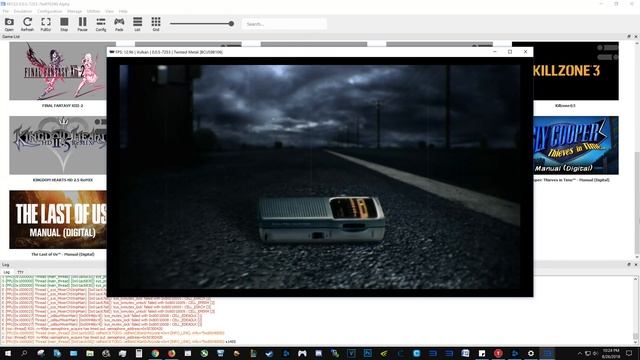Viewport: 640px width, 360px height.
Task: Click the volume tray icon
Action: [x=595, y=353]
